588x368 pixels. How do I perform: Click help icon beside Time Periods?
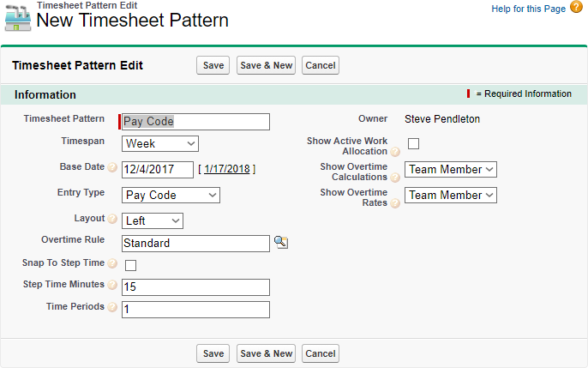[x=112, y=307]
